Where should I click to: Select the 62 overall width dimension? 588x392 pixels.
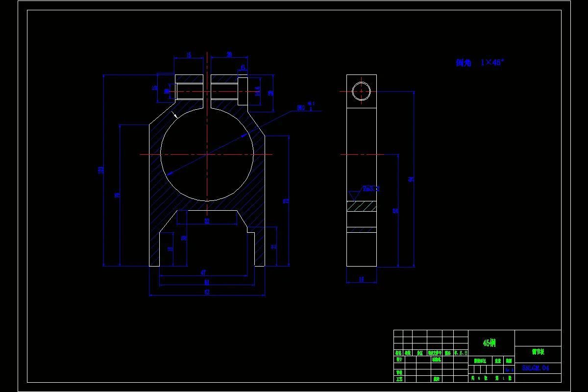[207, 292]
